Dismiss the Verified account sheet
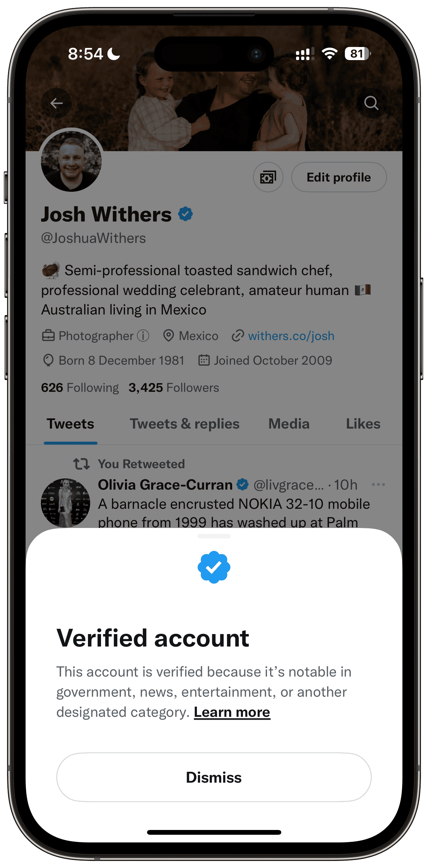 click(x=214, y=777)
